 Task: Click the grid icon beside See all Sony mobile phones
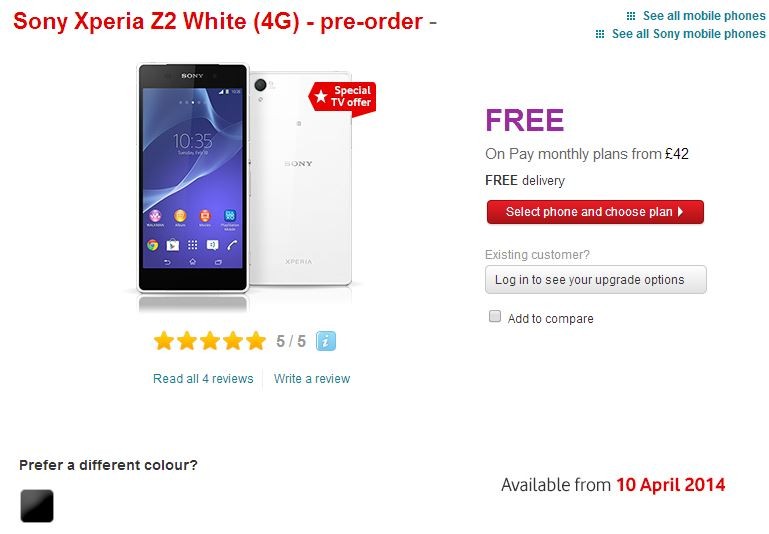click(600, 34)
